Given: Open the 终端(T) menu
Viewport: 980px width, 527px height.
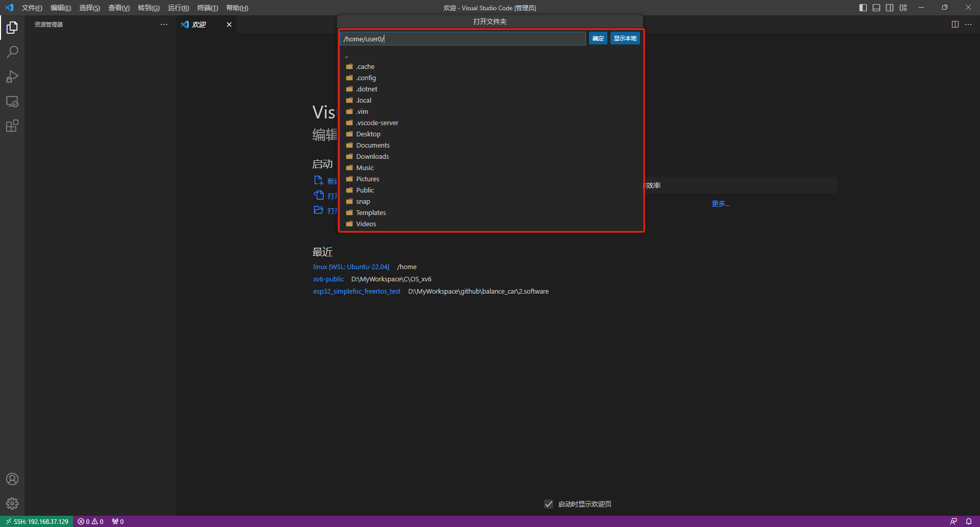Looking at the screenshot, I should [x=207, y=8].
